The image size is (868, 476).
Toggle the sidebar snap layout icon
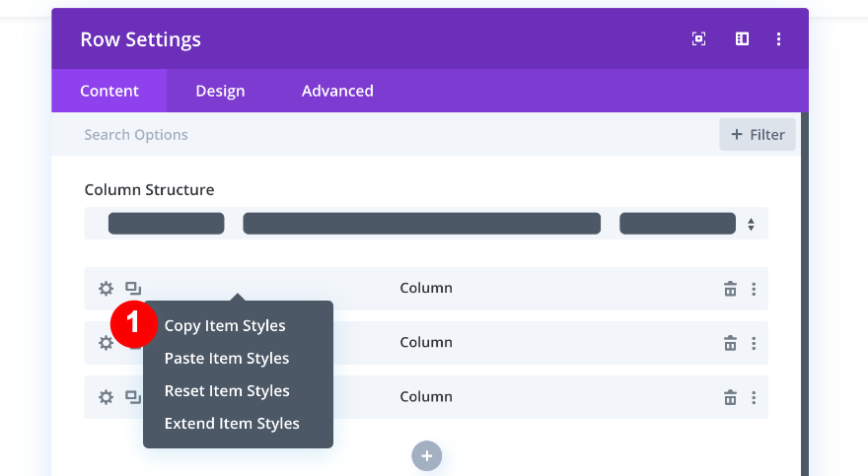(x=742, y=39)
